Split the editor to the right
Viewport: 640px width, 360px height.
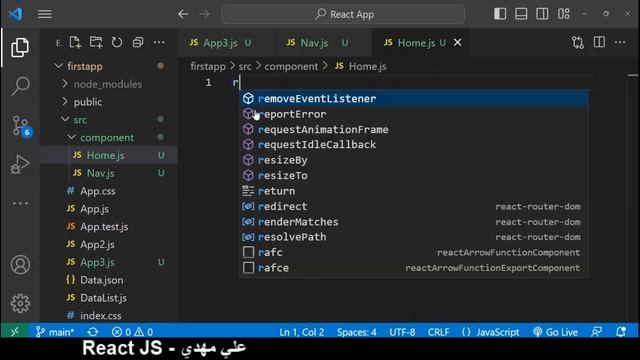[x=599, y=42]
